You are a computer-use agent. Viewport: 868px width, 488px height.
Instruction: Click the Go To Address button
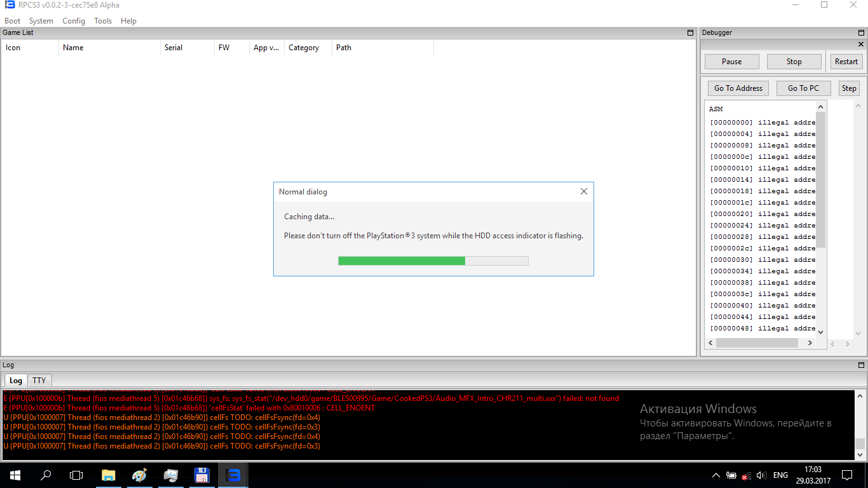(738, 88)
